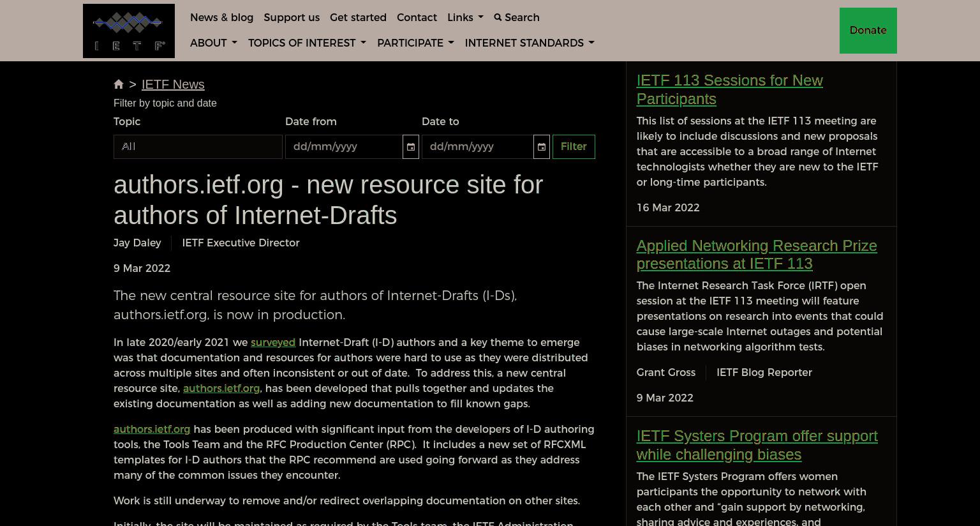980x526 pixels.
Task: Click 'Filter by topic and date' text
Action: tap(165, 103)
